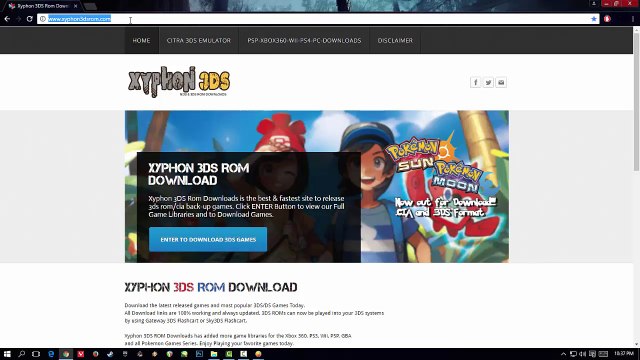The image size is (640, 360).
Task: Open the red extension icon beside the address bar
Action: [607, 19]
